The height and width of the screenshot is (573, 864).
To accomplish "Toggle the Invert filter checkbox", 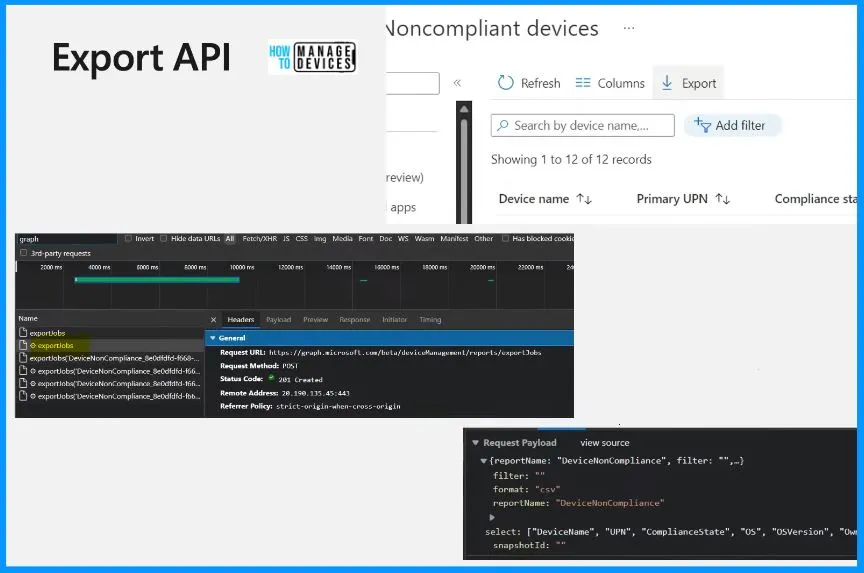I will pos(128,239).
